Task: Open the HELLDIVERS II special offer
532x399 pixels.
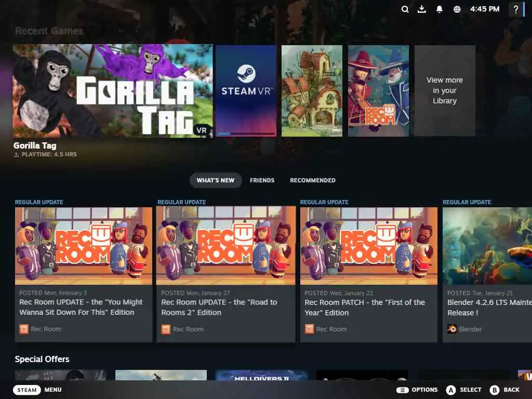Action: pos(262,375)
